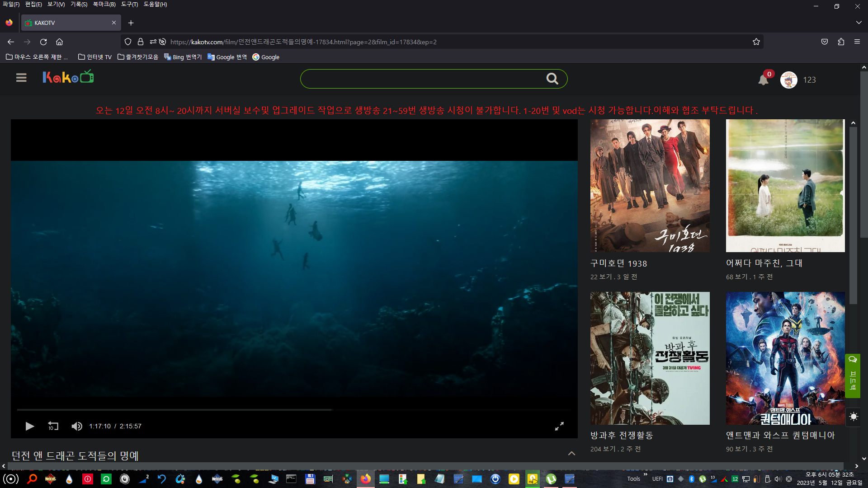Play the video with the play button
The width and height of the screenshot is (868, 488).
[x=29, y=426]
